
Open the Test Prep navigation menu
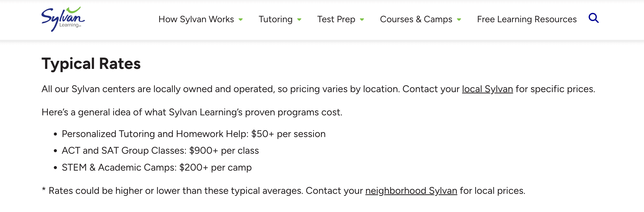click(336, 19)
